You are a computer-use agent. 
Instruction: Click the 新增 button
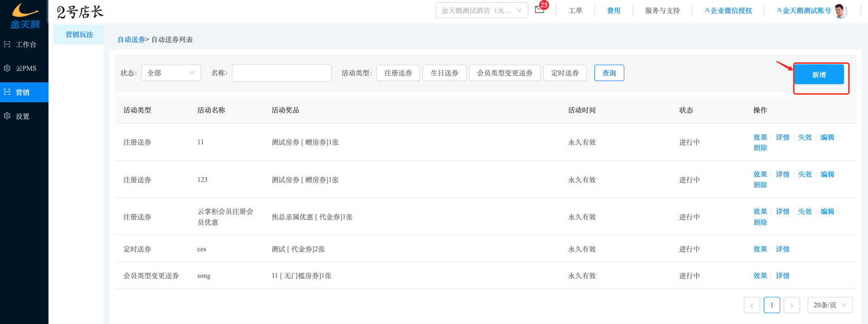(x=819, y=75)
